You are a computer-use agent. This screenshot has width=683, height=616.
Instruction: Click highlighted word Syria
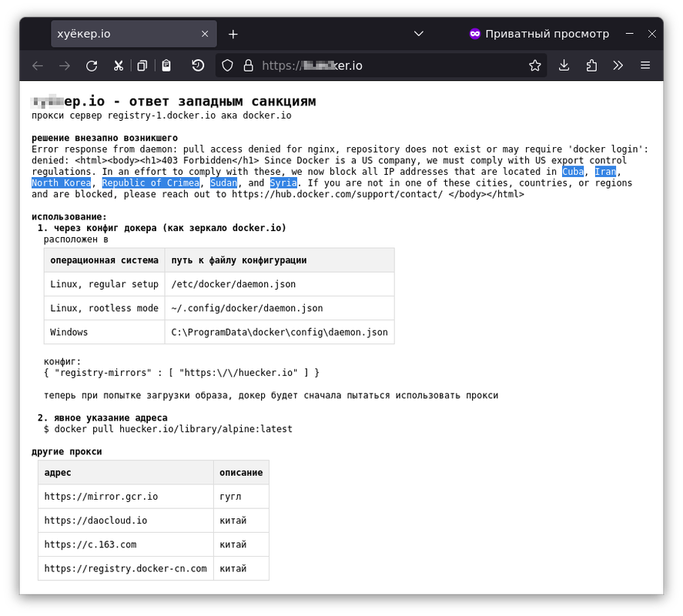tap(283, 183)
